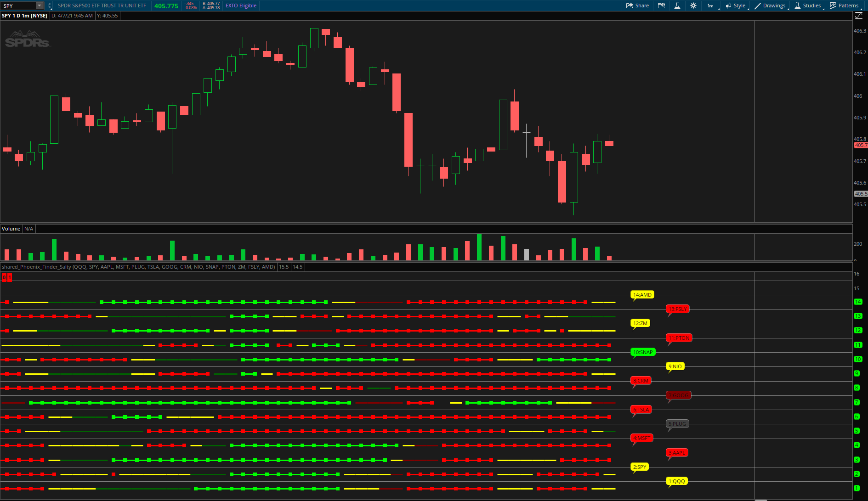Image resolution: width=868 pixels, height=501 pixels.
Task: Open chart settings gear icon
Action: point(693,6)
